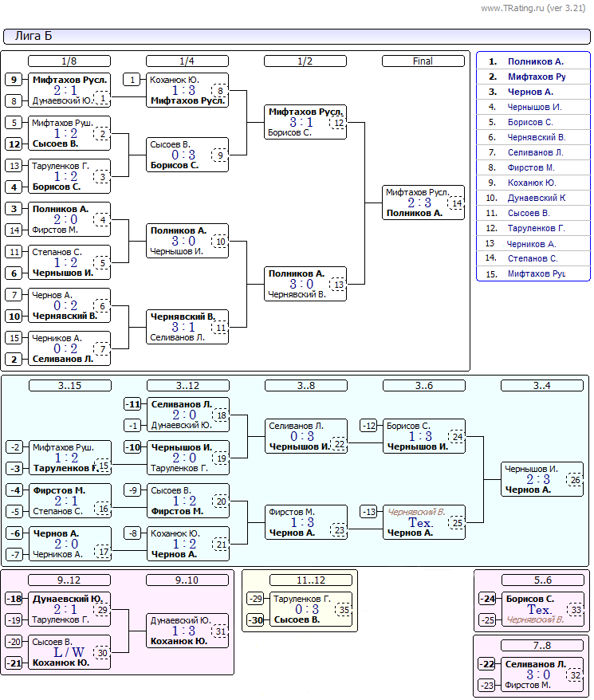Screen dimensions: 594x700
Task: Open quarterfinal match 8 Коханюк Ю. vs Мифтахов Русл.
Action: (x=187, y=90)
